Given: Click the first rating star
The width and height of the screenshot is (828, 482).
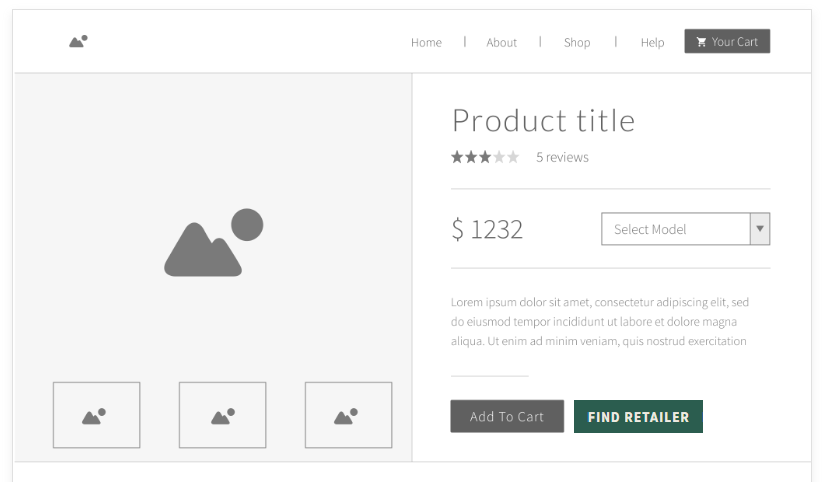Looking at the screenshot, I should click(457, 157).
